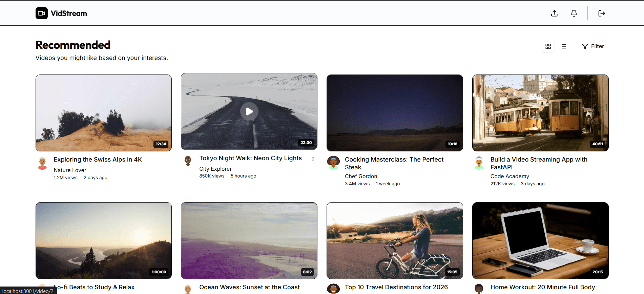
Task: Open Exploring the Swiss Alps thumbnail
Action: [104, 113]
